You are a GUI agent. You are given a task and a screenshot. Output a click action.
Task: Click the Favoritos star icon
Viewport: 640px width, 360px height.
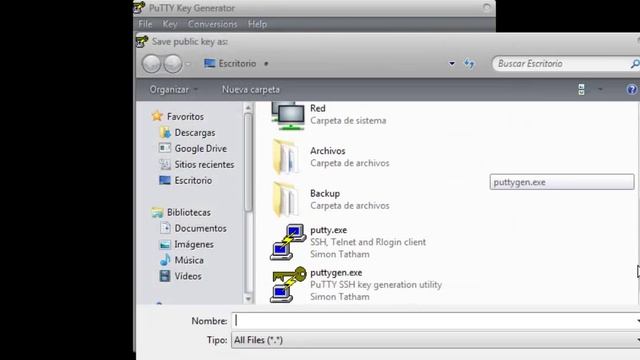[x=157, y=116]
